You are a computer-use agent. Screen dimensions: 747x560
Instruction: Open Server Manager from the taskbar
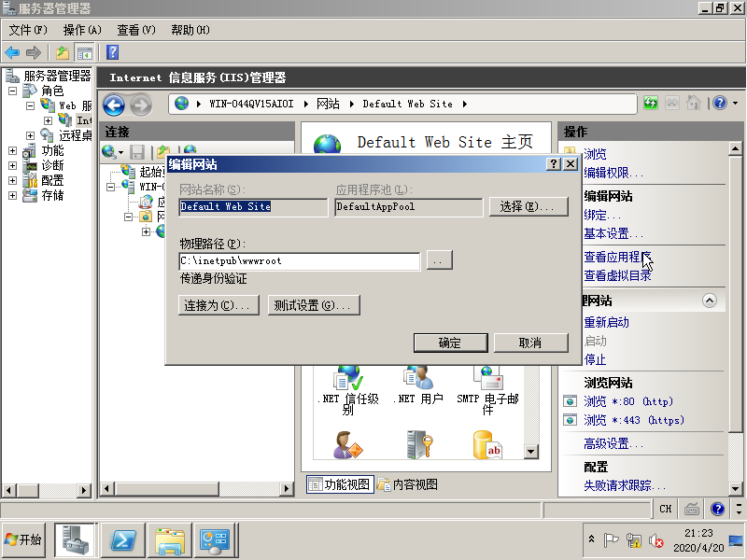point(75,540)
